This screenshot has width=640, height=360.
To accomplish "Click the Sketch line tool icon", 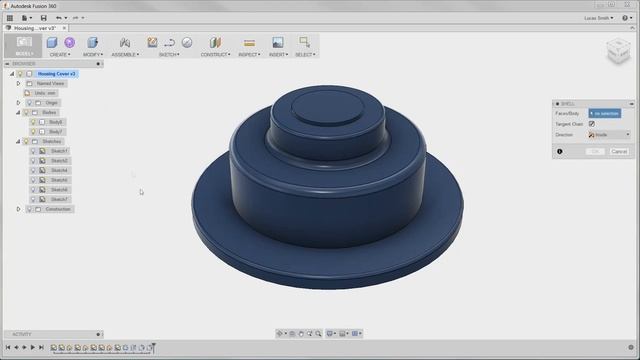I will click(170, 42).
